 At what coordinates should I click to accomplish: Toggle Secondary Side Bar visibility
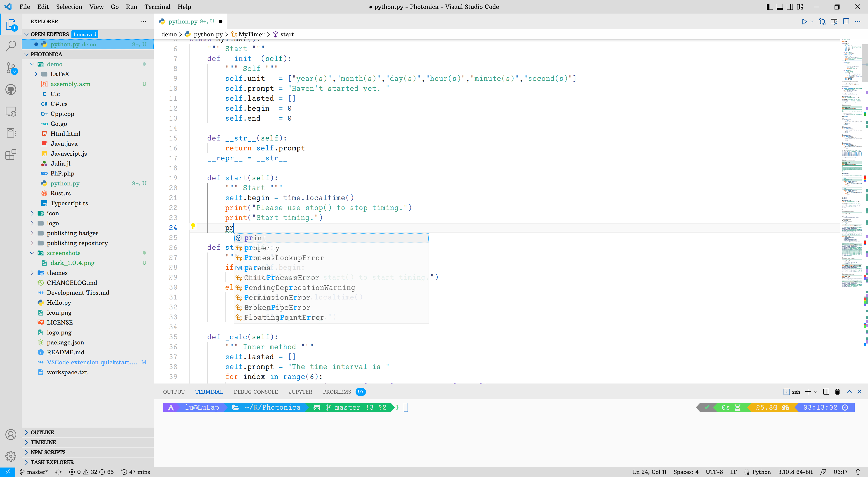tap(790, 7)
